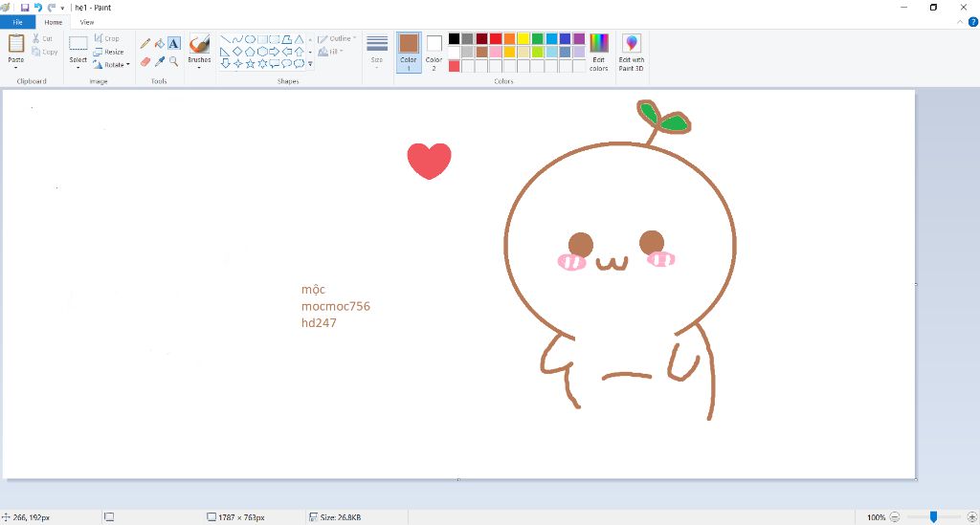The image size is (980, 525).
Task: Open Customize Quick Access Toolbar dropdown
Action: pos(62,8)
